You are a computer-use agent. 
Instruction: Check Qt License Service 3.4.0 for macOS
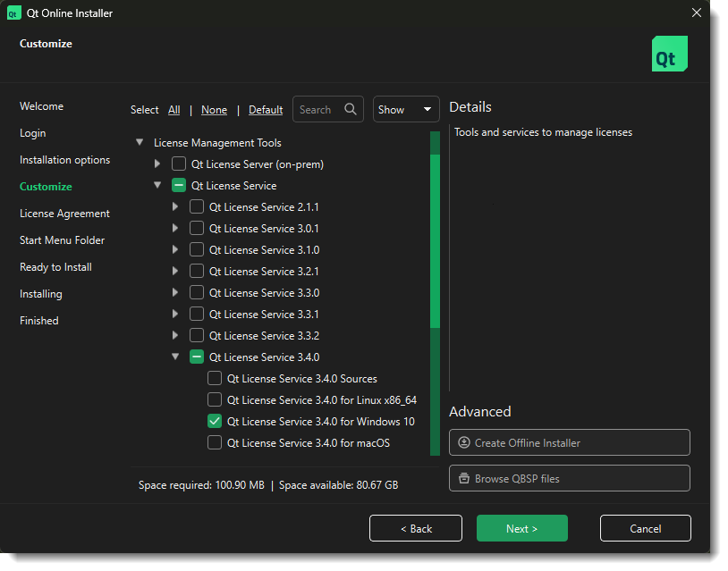point(214,442)
